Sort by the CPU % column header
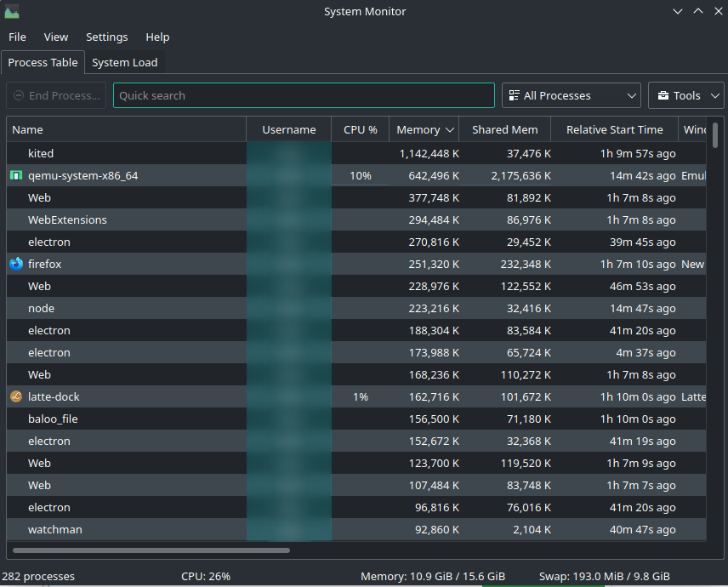 point(361,129)
